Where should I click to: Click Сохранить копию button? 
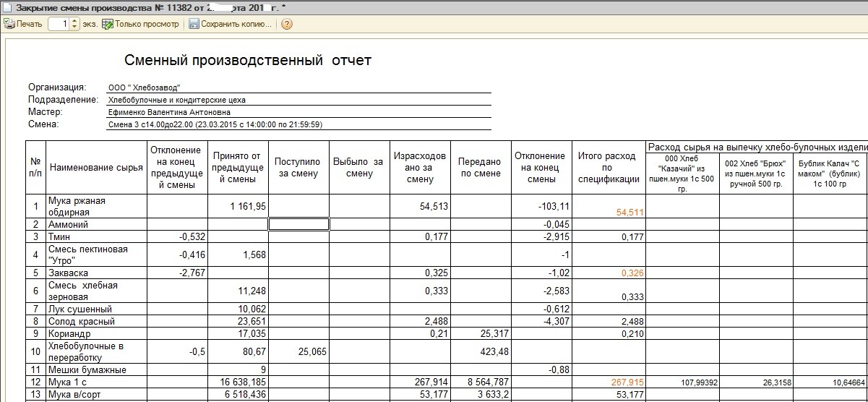(230, 24)
